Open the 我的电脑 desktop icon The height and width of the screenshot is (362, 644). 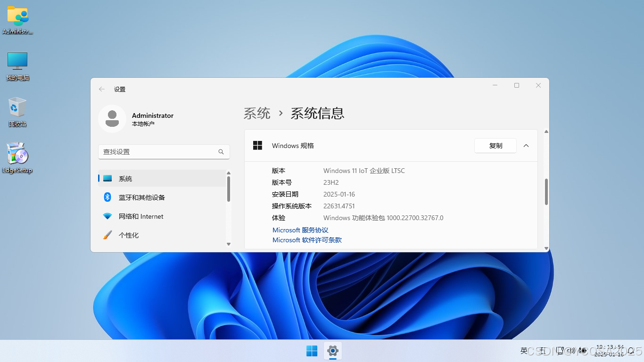click(x=17, y=66)
